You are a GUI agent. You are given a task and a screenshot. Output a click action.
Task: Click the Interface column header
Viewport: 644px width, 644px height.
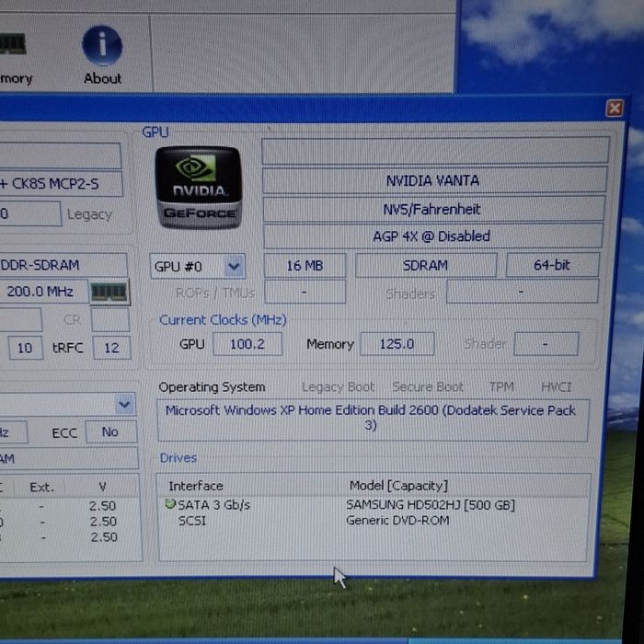196,486
